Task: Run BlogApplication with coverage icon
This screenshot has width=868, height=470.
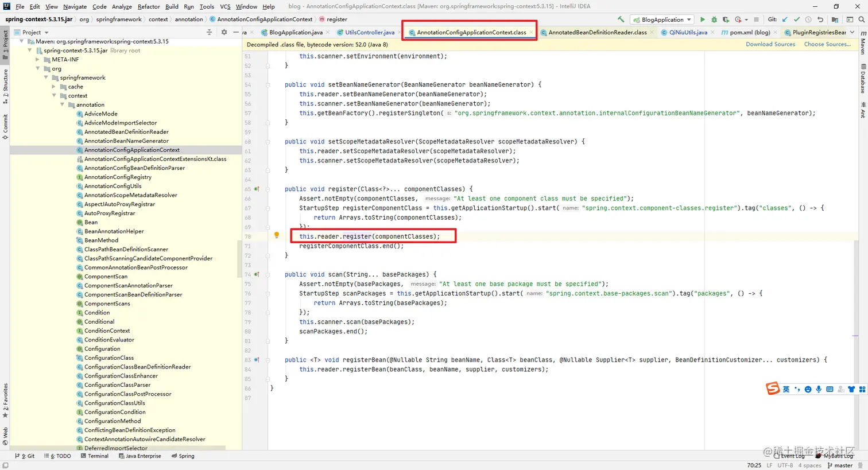Action: [726, 20]
